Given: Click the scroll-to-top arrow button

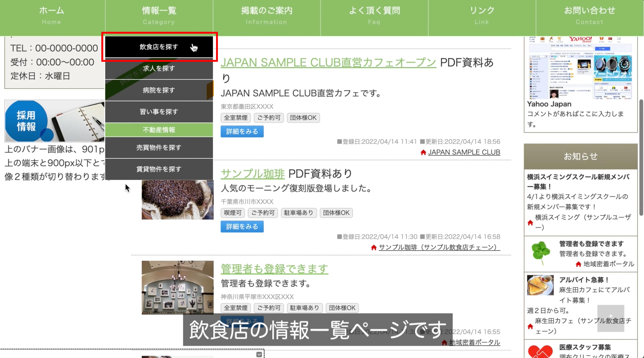Looking at the screenshot, I should point(611,318).
